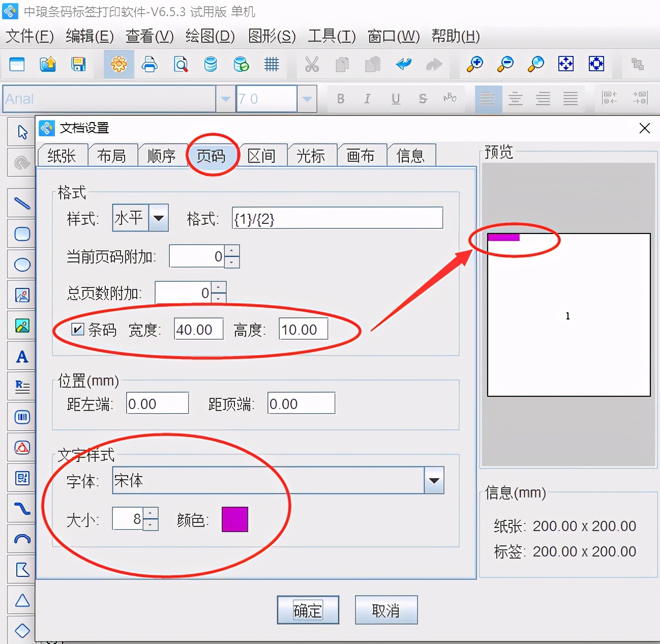Click the 距左端 position field

pyautogui.click(x=158, y=403)
